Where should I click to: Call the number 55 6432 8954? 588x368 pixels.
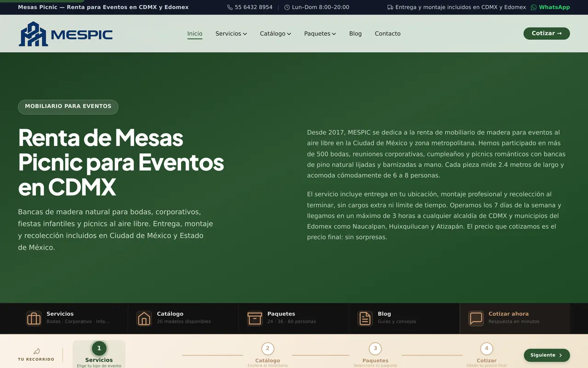click(x=254, y=7)
